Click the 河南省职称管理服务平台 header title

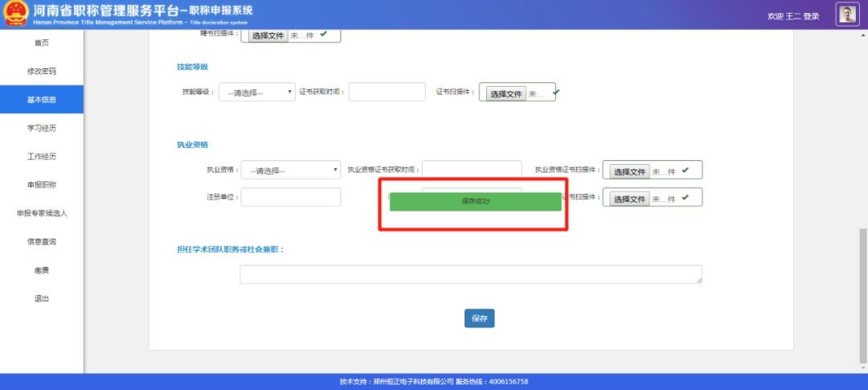pyautogui.click(x=108, y=10)
